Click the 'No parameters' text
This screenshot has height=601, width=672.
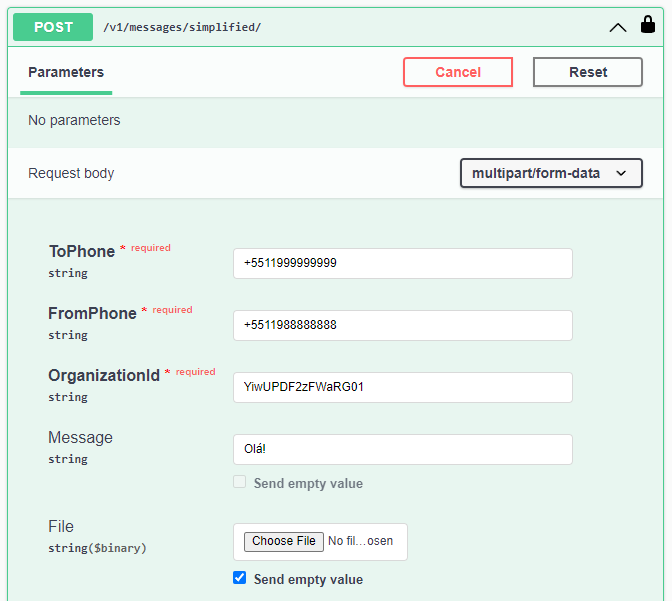tap(74, 120)
